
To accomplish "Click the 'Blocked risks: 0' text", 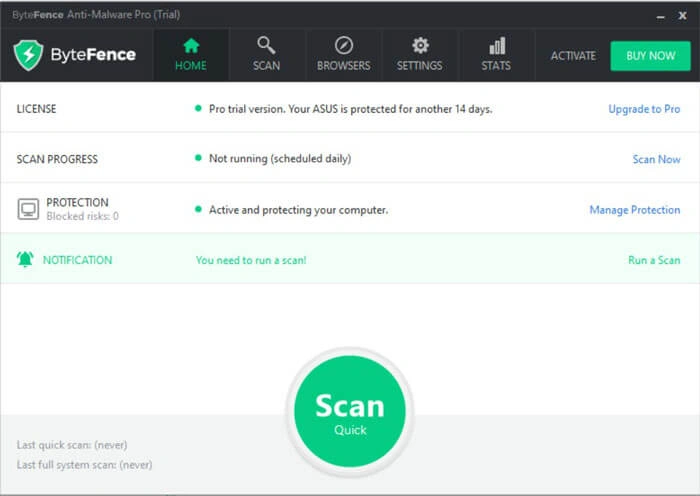I will [x=83, y=216].
